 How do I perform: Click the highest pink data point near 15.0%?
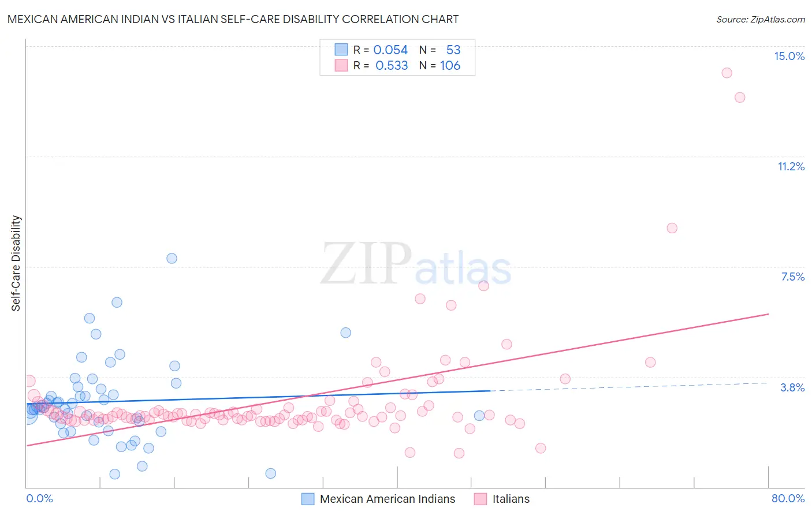(x=727, y=73)
